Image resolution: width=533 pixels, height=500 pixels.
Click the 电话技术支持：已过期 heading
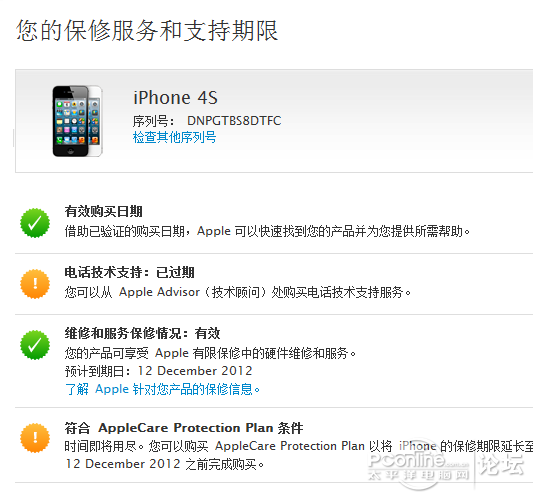click(130, 272)
